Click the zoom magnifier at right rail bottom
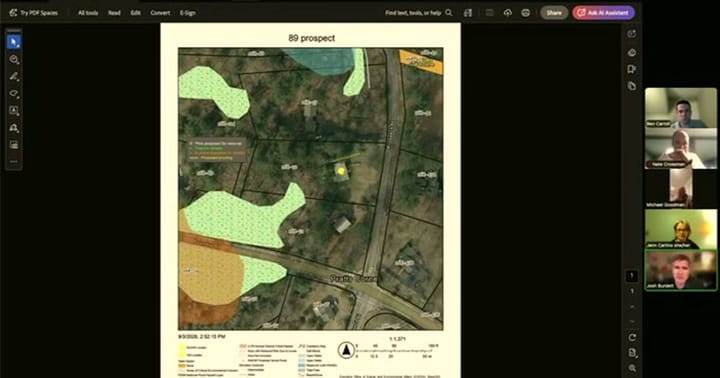Image resolution: width=720 pixels, height=378 pixels. click(x=632, y=368)
